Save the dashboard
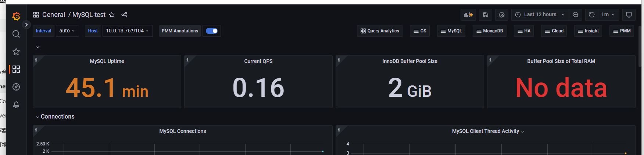Screen dimensions: 644x155 486,15
